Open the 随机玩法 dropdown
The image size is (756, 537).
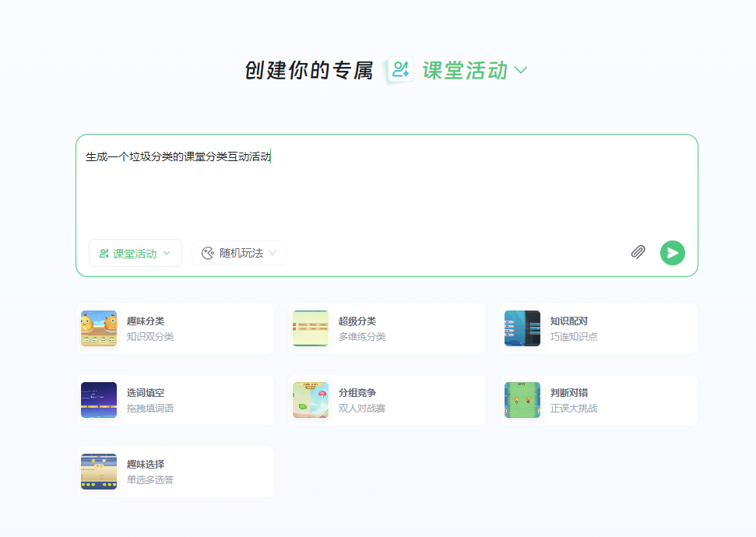[x=239, y=253]
